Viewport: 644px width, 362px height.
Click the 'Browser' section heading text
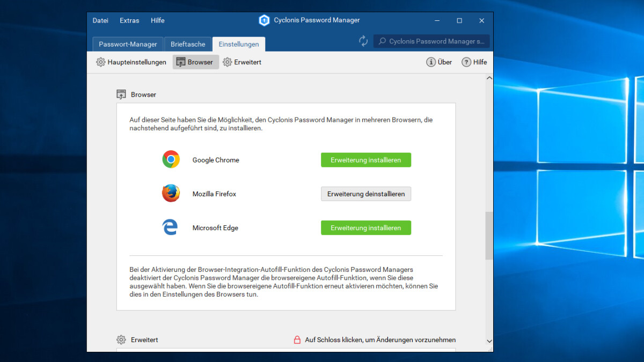point(143,94)
